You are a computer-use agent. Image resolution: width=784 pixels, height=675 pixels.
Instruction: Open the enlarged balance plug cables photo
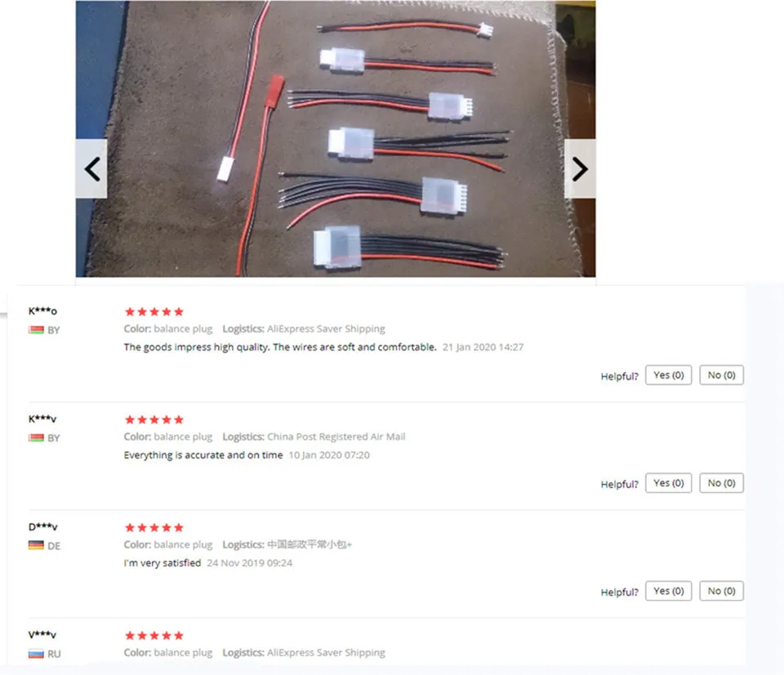coord(336,139)
